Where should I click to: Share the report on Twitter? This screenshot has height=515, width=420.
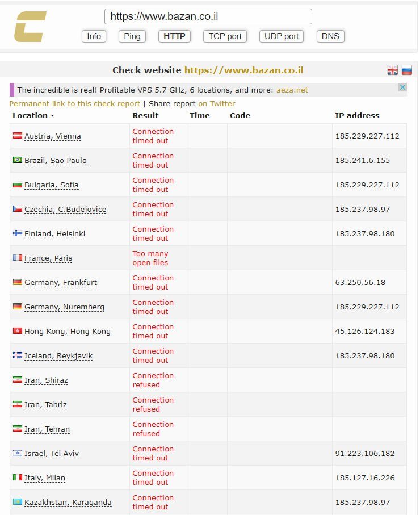pos(216,104)
